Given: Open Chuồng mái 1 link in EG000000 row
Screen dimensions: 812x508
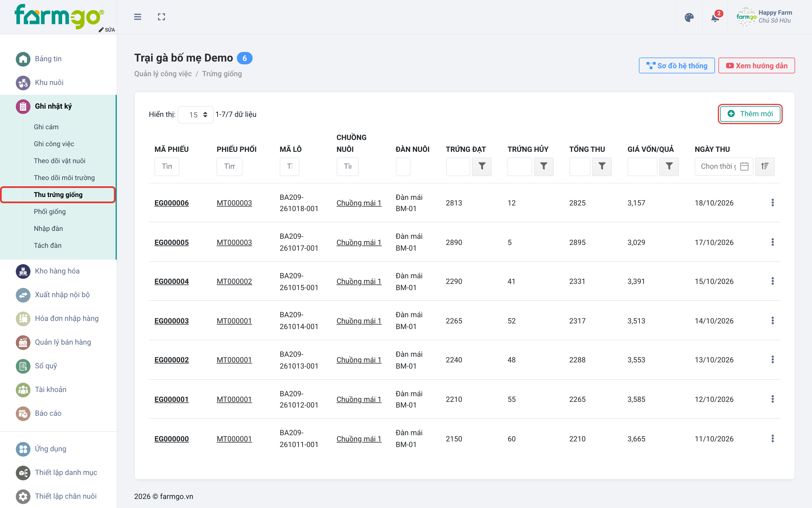Looking at the screenshot, I should tap(359, 439).
